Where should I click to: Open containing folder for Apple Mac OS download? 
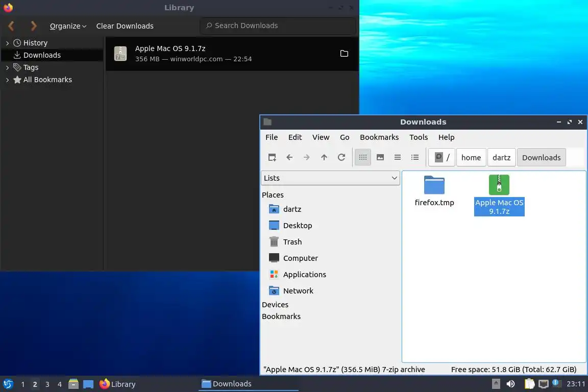(344, 54)
